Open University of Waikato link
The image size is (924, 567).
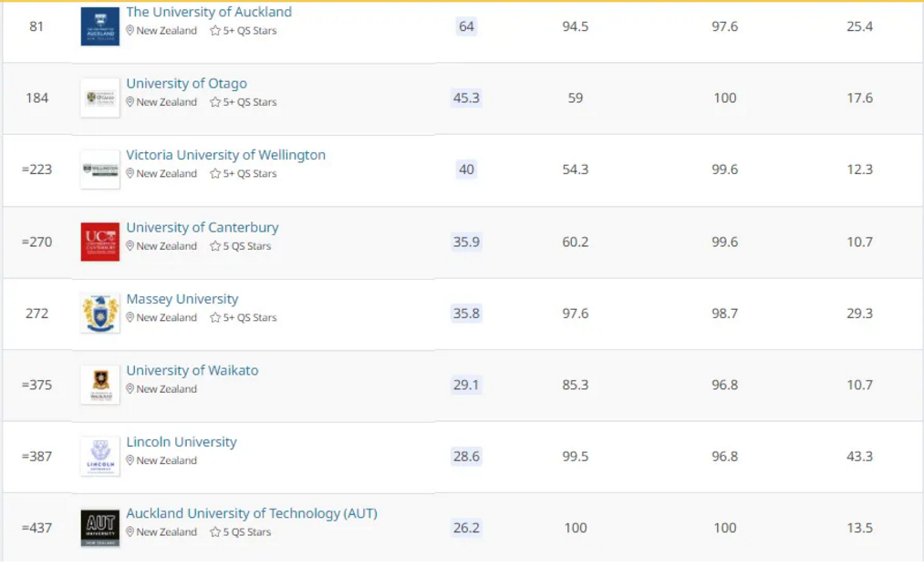point(192,370)
